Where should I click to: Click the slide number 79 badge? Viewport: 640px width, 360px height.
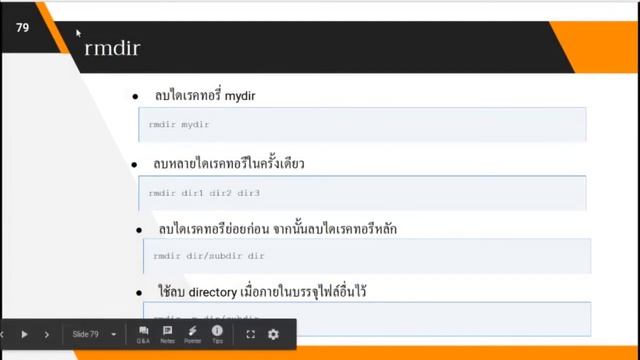(22, 28)
